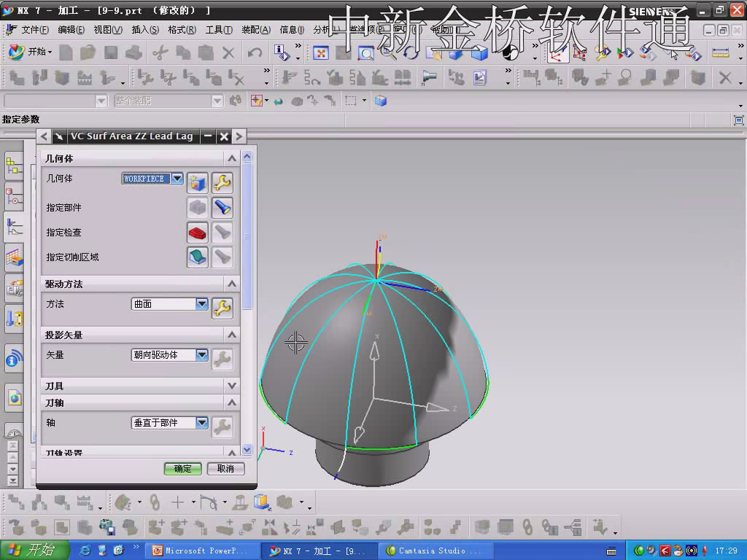Switch to Microsoft PowerPoint in the taskbar
Screen dimensions: 747x560
pos(202,551)
